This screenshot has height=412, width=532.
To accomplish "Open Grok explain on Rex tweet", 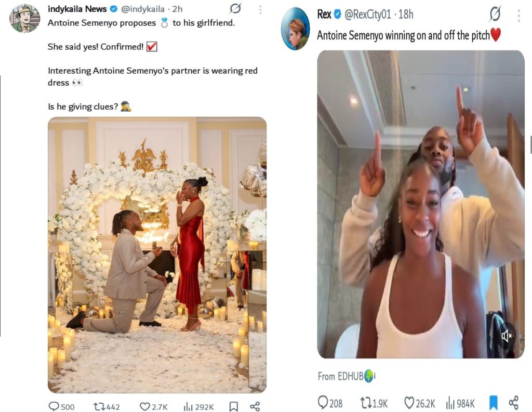I will click(495, 14).
